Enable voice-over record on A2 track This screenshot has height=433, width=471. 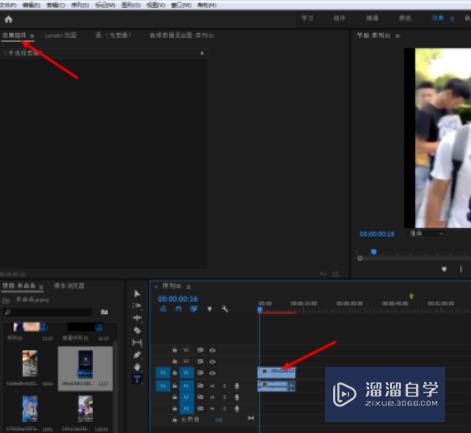coord(237,397)
